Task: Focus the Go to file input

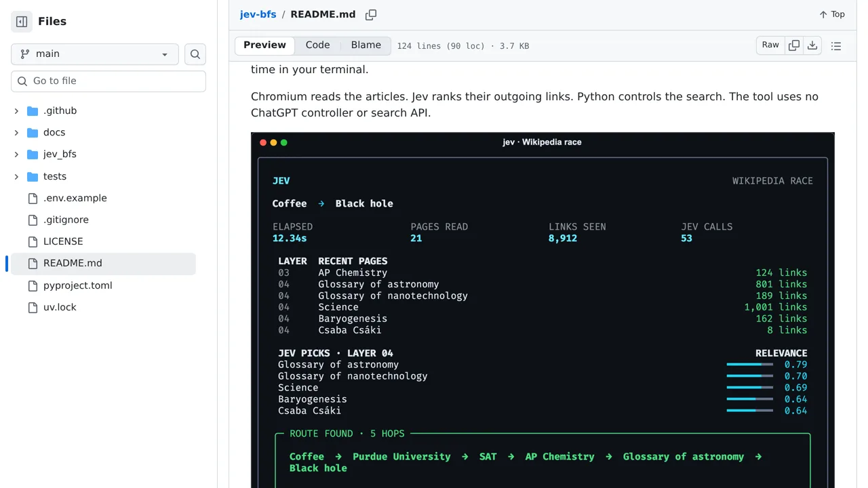Action: pos(108,81)
